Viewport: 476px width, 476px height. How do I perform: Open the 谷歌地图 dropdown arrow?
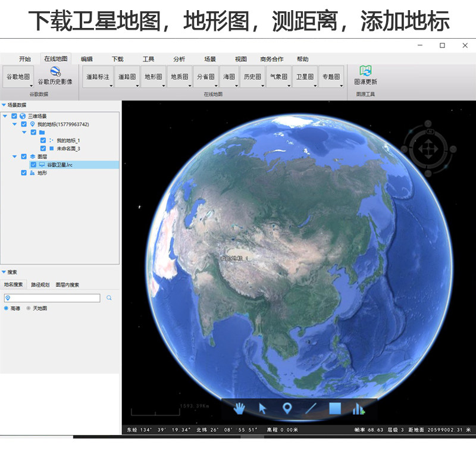tap(31, 86)
